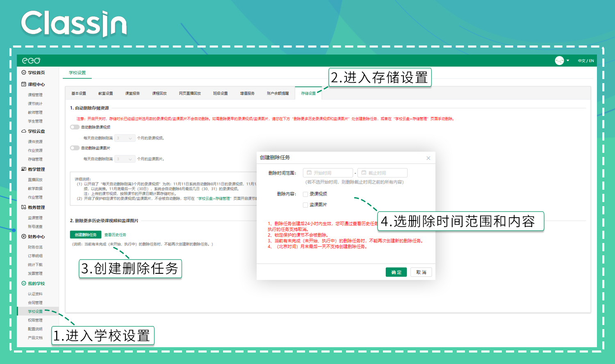The height and width of the screenshot is (364, 615).
Task: Open 直播回放 in sidebar
Action: [x=35, y=180]
